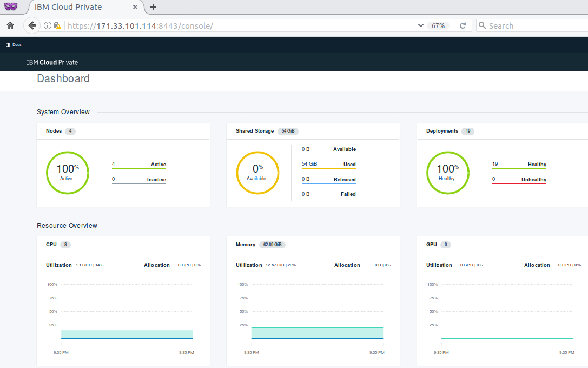Click the Nodes count badge 4
The image size is (588, 368).
click(70, 131)
